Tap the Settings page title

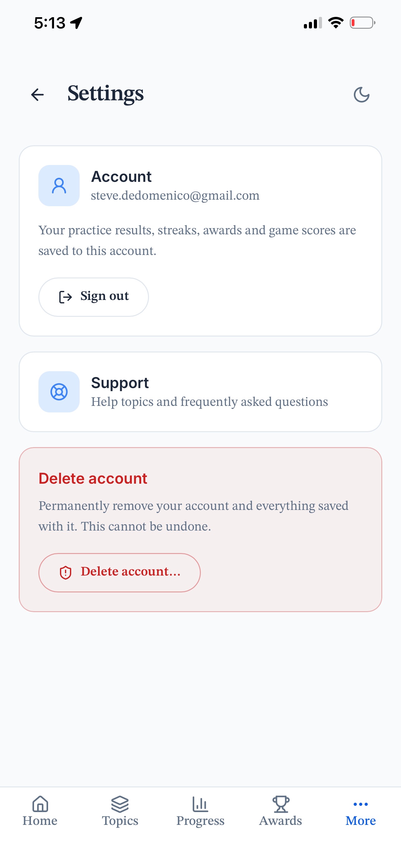tap(106, 94)
